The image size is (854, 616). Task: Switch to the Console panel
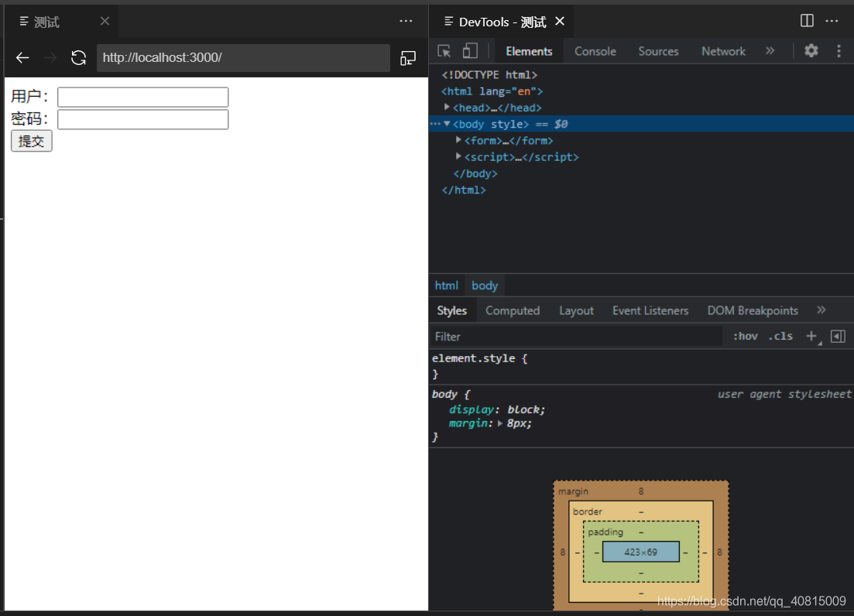[x=595, y=51]
